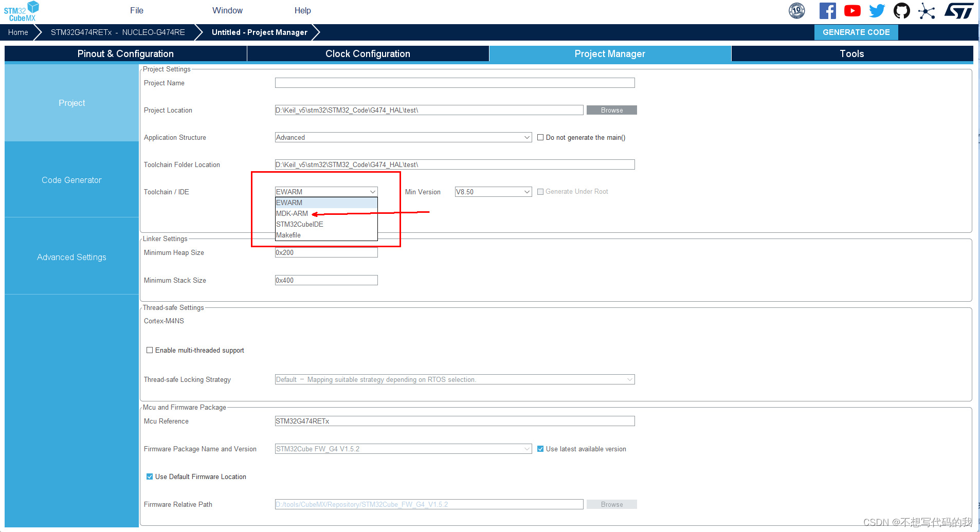
Task: Click the Minimum Heap Size field
Action: coord(326,252)
